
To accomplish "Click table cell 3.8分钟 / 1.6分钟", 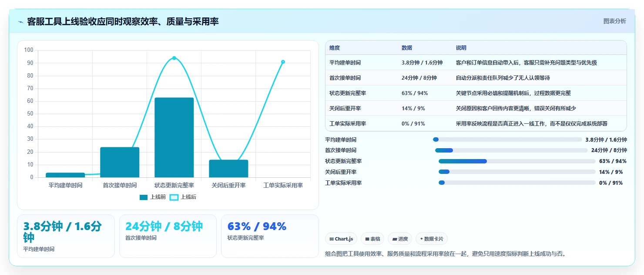I will click(x=422, y=63).
